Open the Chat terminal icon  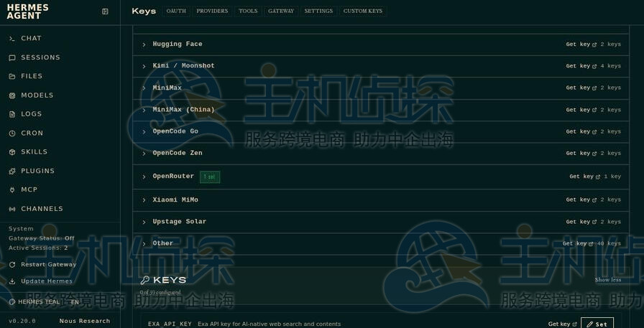coord(12,39)
